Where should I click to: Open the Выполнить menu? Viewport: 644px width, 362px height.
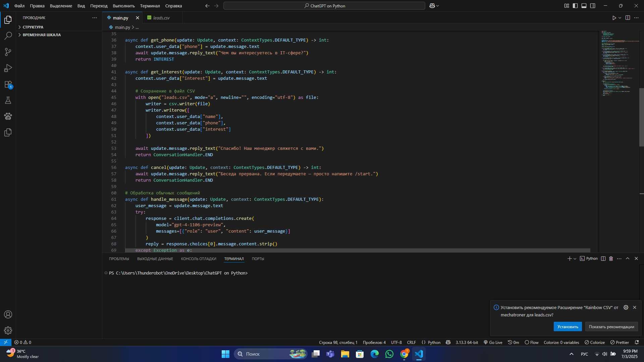123,6
